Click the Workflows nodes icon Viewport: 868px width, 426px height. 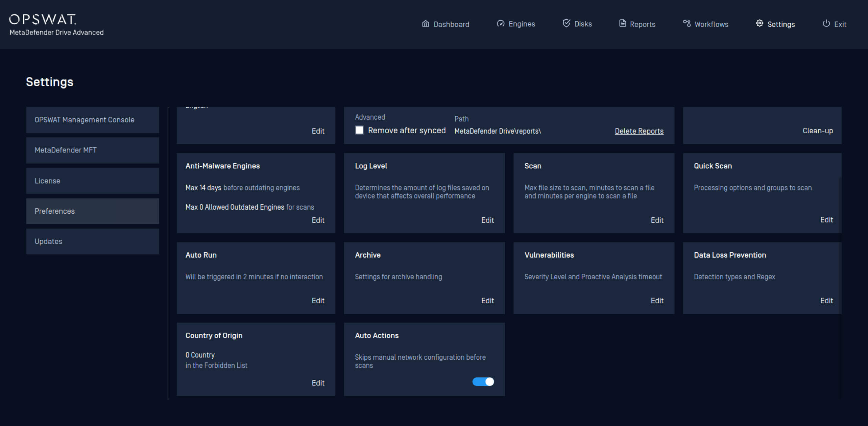686,23
